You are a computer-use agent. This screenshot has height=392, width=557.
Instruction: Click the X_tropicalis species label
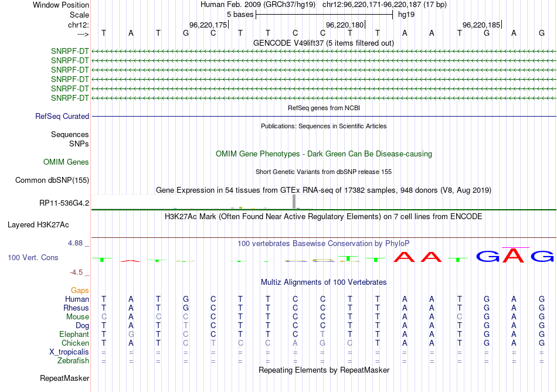[x=69, y=352]
